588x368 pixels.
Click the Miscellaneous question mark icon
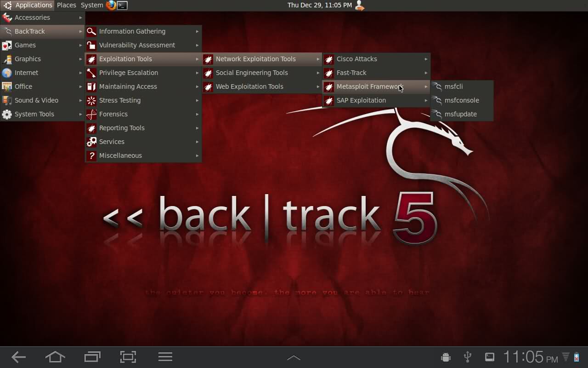[91, 155]
